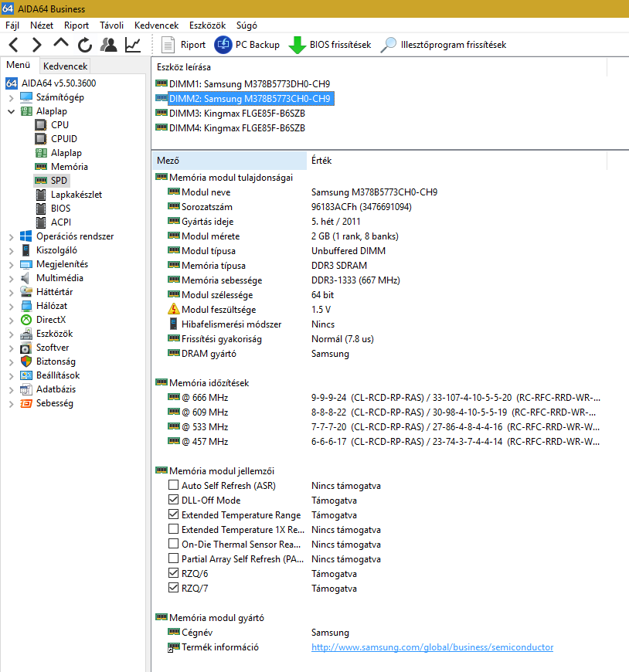Toggle the Auto Self Refresh (ASR) checkbox
Image resolution: width=629 pixels, height=672 pixels.
point(173,485)
